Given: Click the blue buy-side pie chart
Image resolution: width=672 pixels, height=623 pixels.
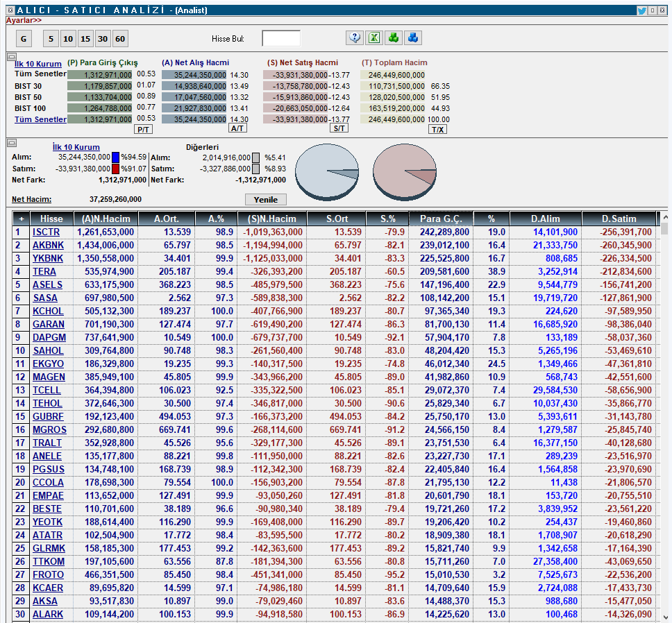Looking at the screenshot, I should pos(327,172).
